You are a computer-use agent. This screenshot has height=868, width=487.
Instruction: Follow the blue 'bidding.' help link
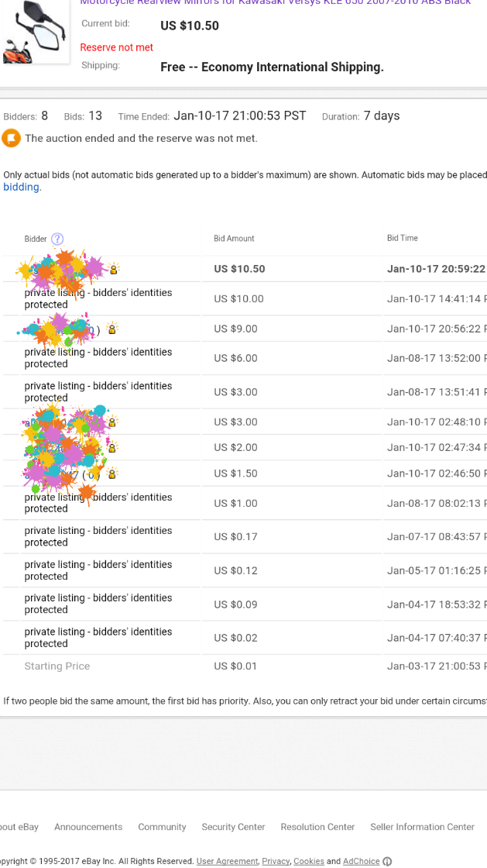(22, 188)
